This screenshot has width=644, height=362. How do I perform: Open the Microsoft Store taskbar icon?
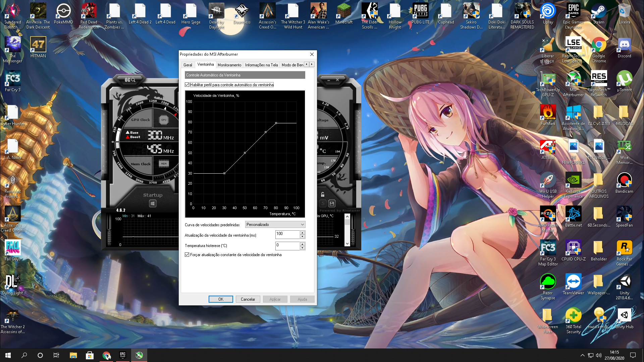[x=90, y=355]
